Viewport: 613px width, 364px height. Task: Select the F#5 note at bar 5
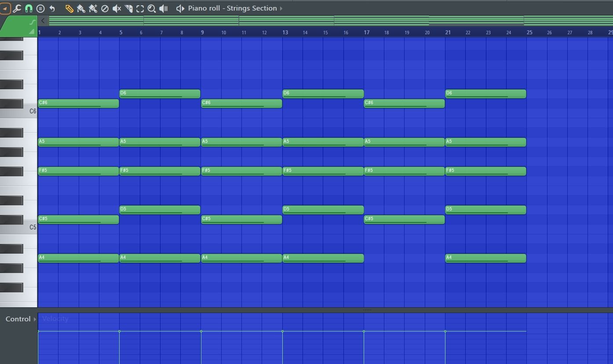pyautogui.click(x=160, y=171)
